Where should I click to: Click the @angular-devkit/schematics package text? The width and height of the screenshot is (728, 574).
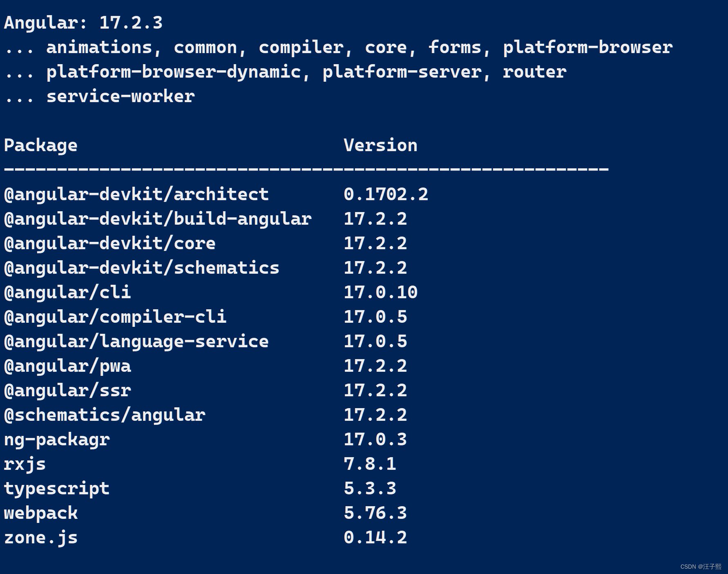tap(141, 268)
